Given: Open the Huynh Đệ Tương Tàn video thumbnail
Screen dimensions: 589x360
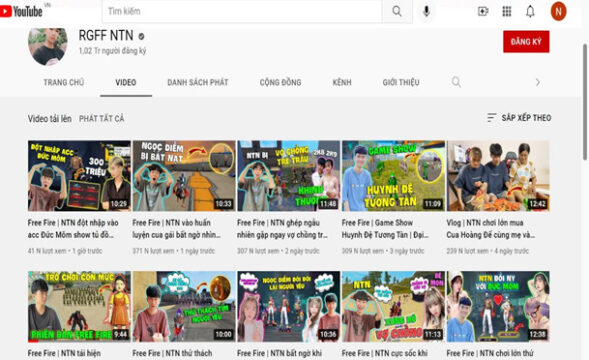Looking at the screenshot, I should (x=393, y=176).
